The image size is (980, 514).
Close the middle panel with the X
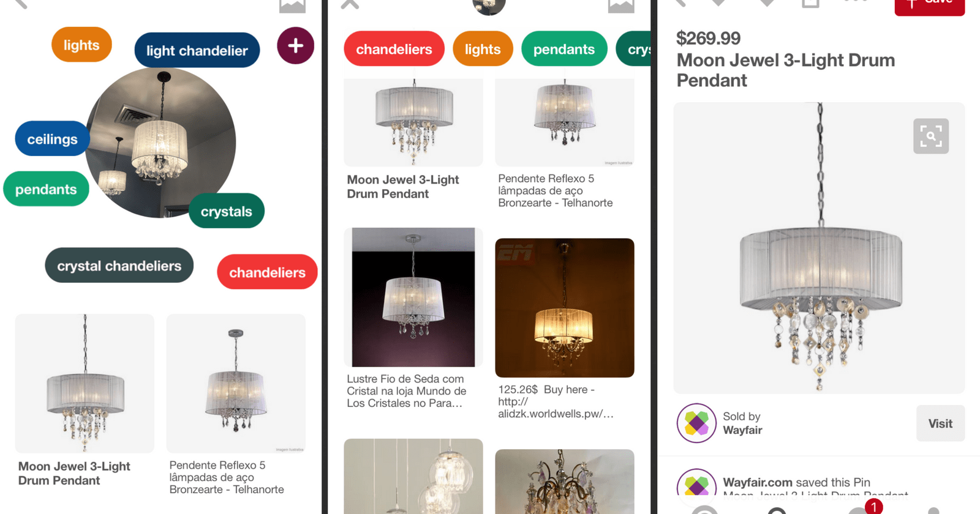coord(350,4)
